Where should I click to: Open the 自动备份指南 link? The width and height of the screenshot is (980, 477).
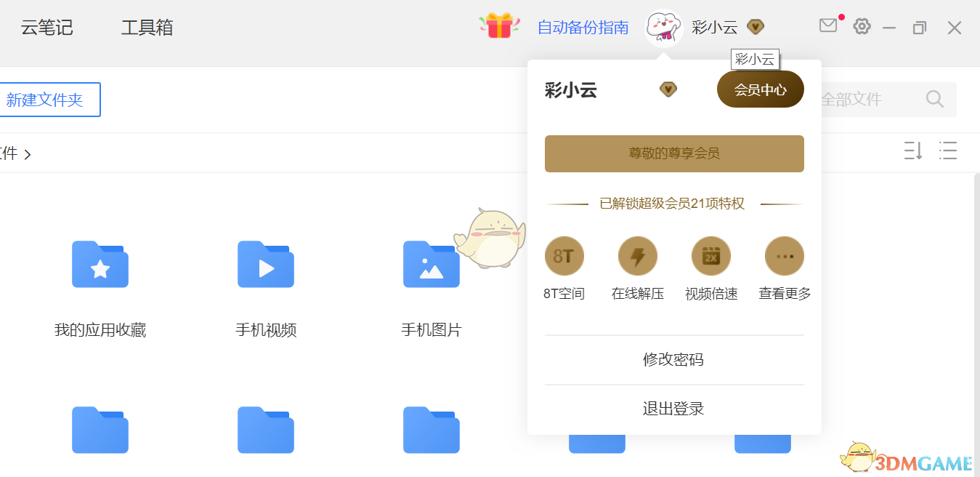(x=583, y=28)
